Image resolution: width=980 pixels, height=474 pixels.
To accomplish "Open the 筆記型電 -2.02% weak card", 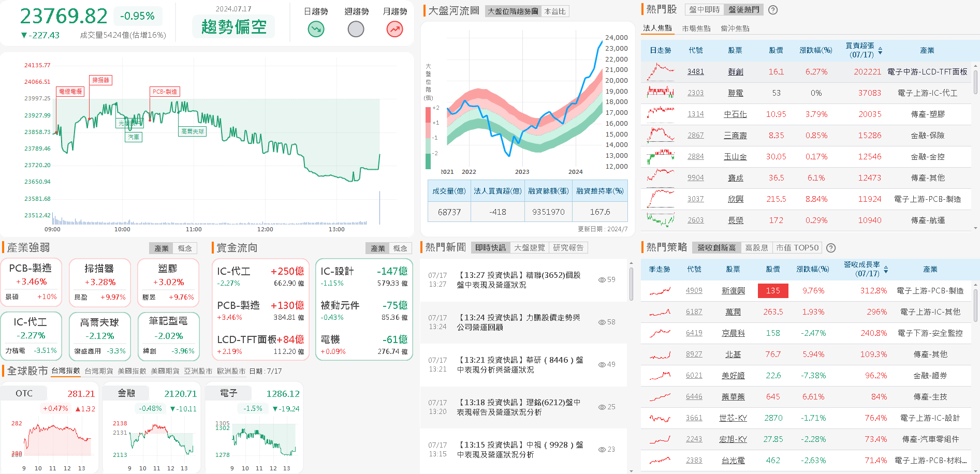I will 168,336.
